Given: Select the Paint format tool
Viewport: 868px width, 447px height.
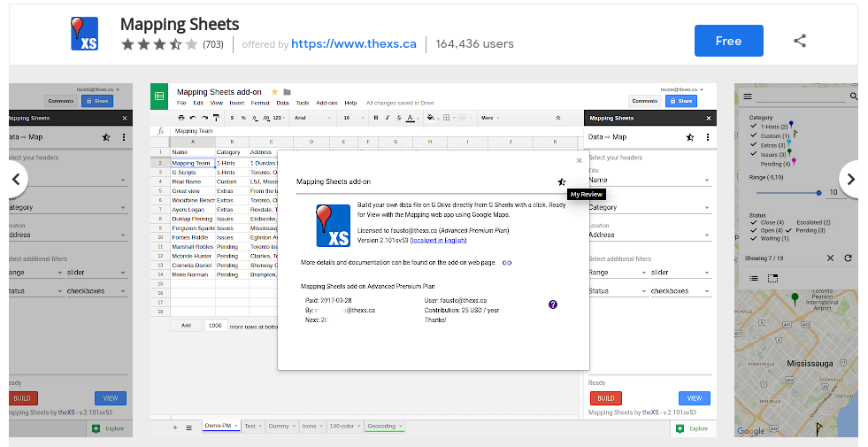Looking at the screenshot, I should click(x=216, y=118).
